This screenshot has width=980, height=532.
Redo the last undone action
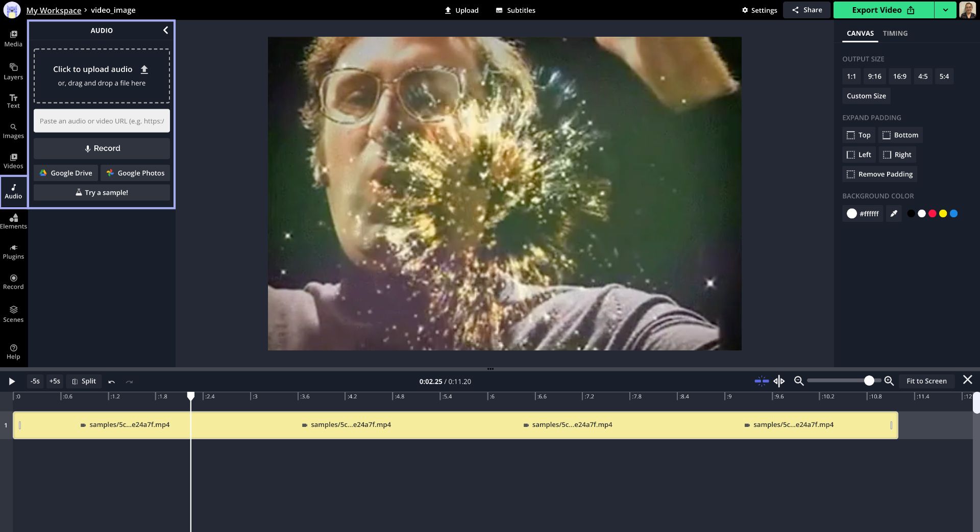click(129, 382)
